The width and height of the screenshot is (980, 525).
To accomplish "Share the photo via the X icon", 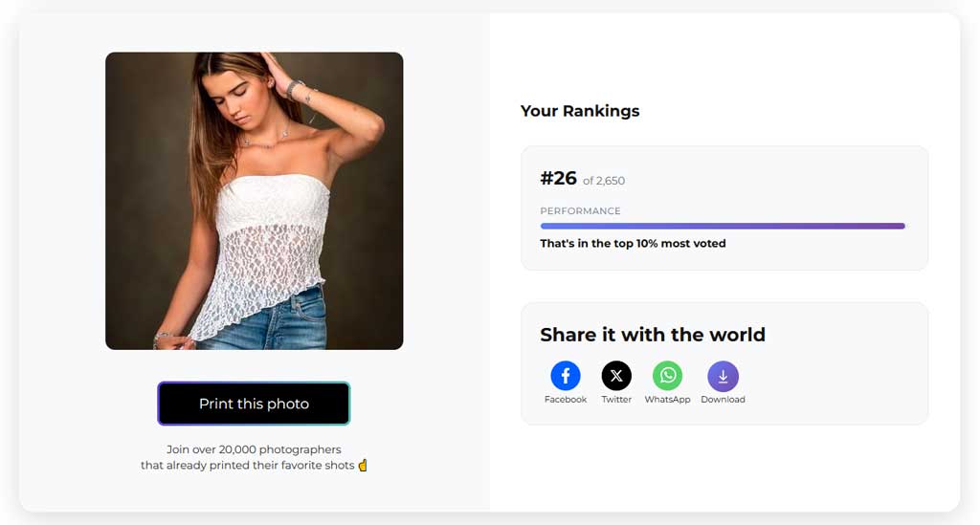I will coord(616,376).
